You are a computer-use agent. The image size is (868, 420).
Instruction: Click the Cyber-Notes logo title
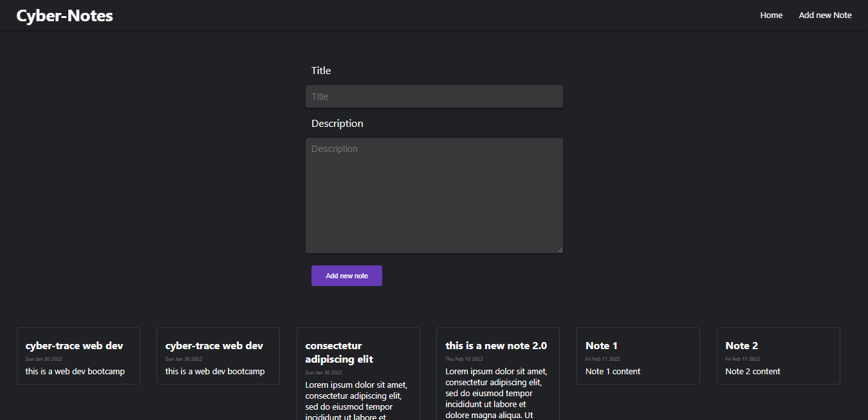[x=64, y=15]
